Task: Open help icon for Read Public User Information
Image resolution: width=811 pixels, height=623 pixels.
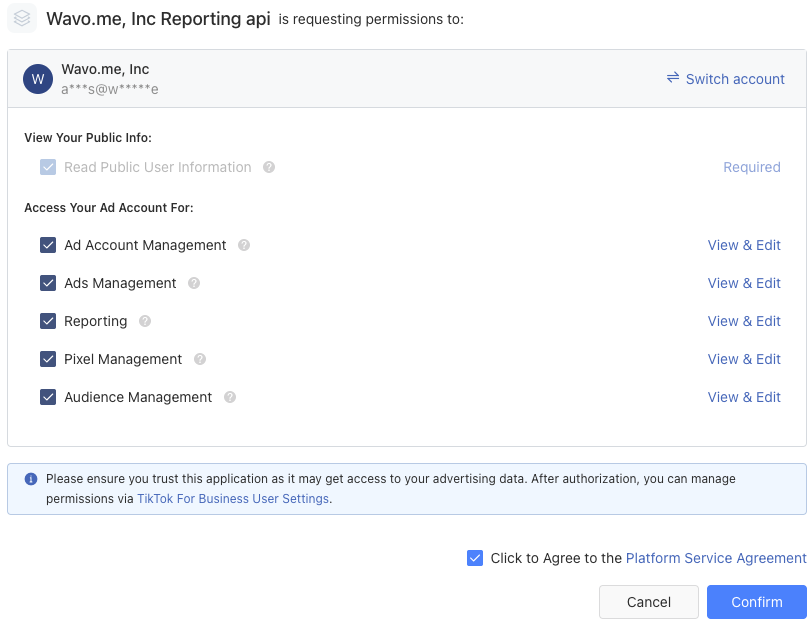Action: click(x=269, y=167)
